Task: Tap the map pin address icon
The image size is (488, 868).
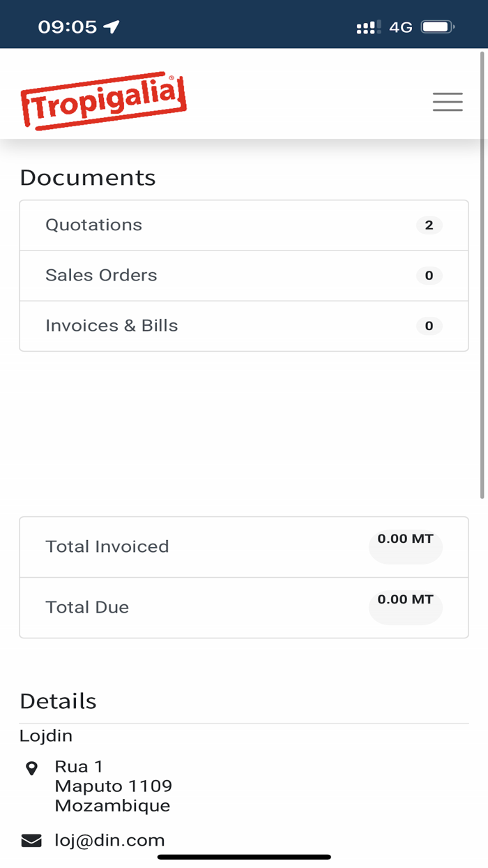Action: point(31,769)
